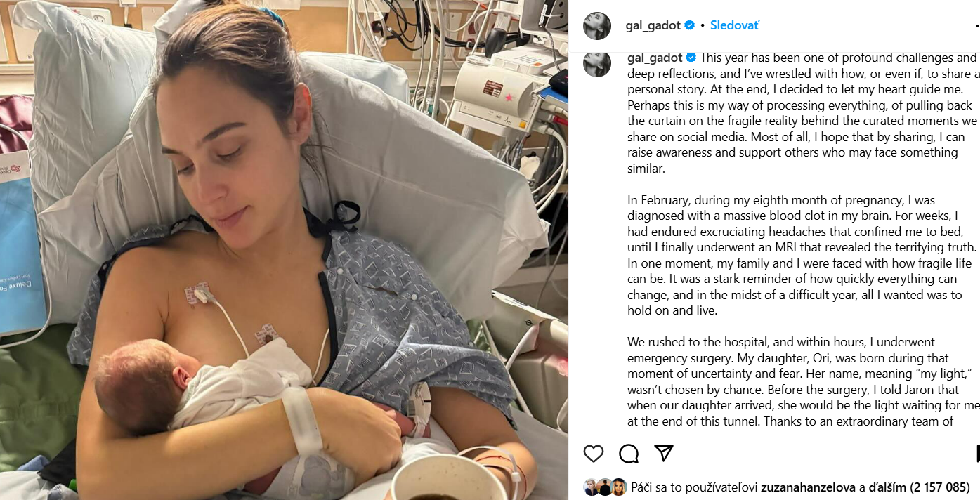View other likers via ďalším (2 157 085)

[x=920, y=487]
